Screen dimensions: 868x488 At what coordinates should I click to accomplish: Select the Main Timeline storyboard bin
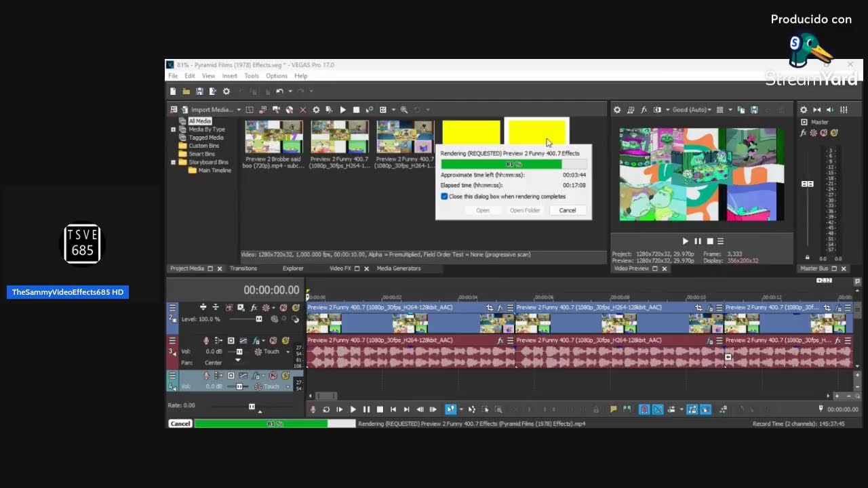click(214, 170)
